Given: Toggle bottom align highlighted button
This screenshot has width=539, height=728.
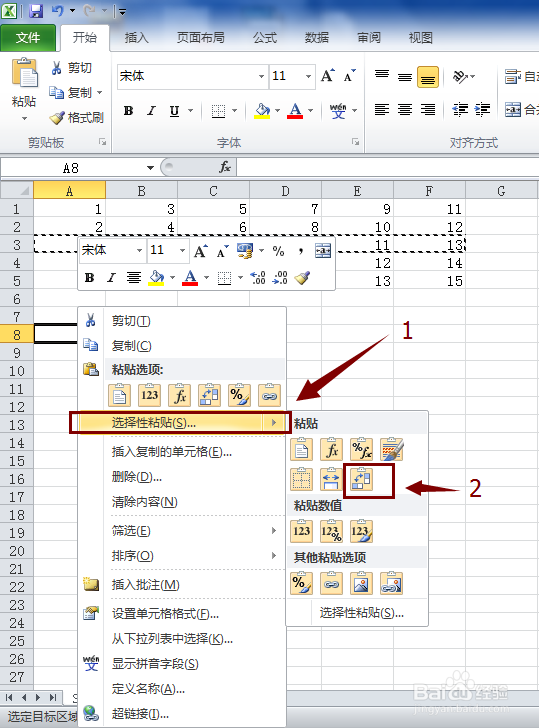Looking at the screenshot, I should (x=428, y=77).
